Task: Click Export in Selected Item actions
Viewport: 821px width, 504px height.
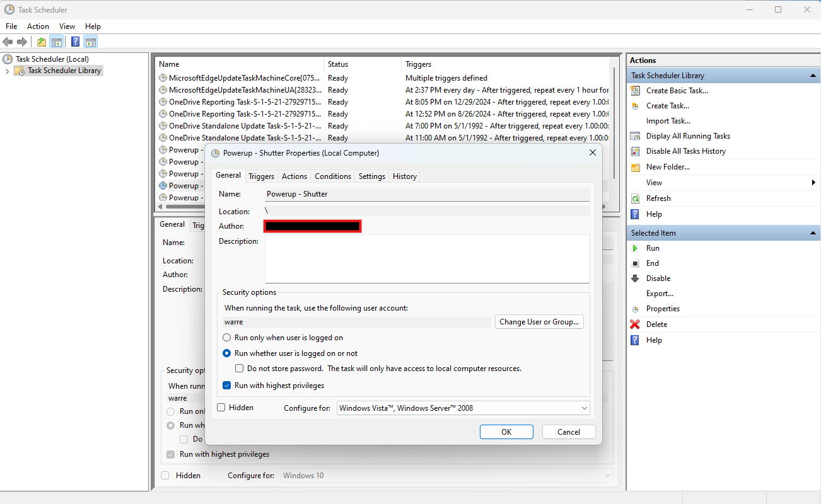Action: pos(660,294)
